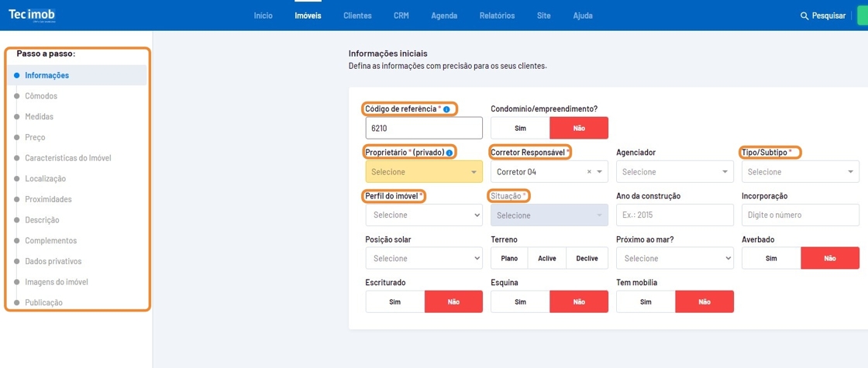The height and width of the screenshot is (368, 868).
Task: Click the Código de referência input field
Action: [x=423, y=128]
